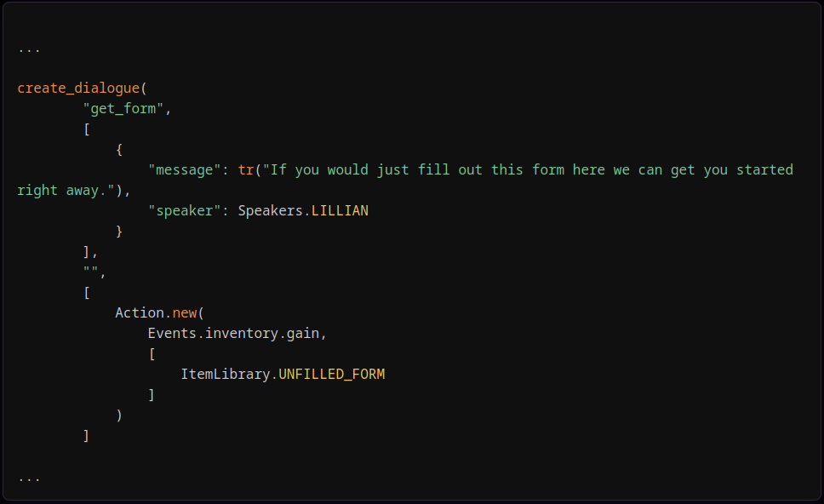Click the UNFILLED_FORM constant
Screen dimensions: 824x504
332,375
